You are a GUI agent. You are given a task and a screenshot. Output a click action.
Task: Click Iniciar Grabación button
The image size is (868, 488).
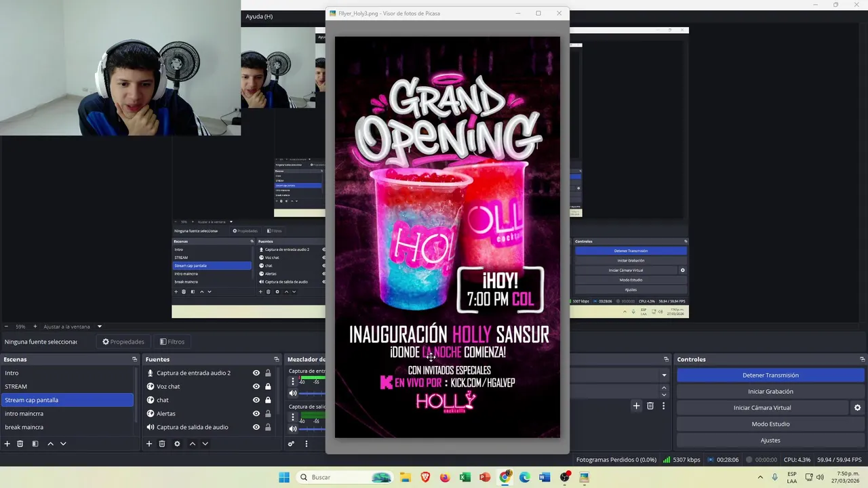click(x=770, y=391)
